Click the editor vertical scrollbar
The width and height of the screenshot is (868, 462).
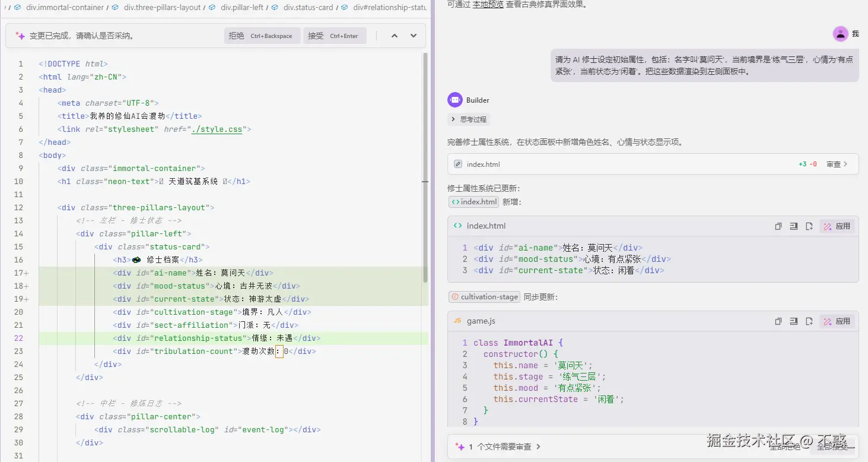[425, 168]
